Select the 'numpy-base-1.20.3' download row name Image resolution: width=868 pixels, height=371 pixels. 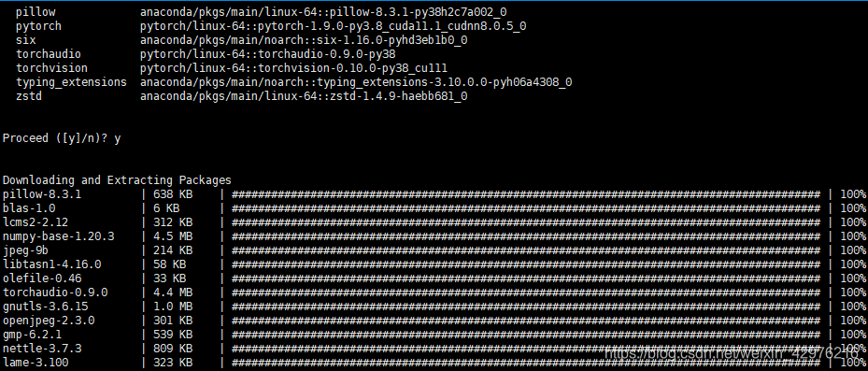click(x=58, y=236)
